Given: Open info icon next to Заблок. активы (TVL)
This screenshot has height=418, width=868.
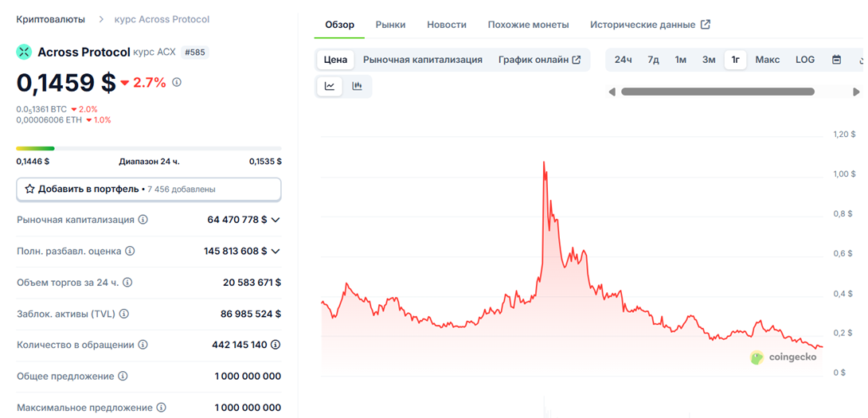Looking at the screenshot, I should [x=124, y=314].
